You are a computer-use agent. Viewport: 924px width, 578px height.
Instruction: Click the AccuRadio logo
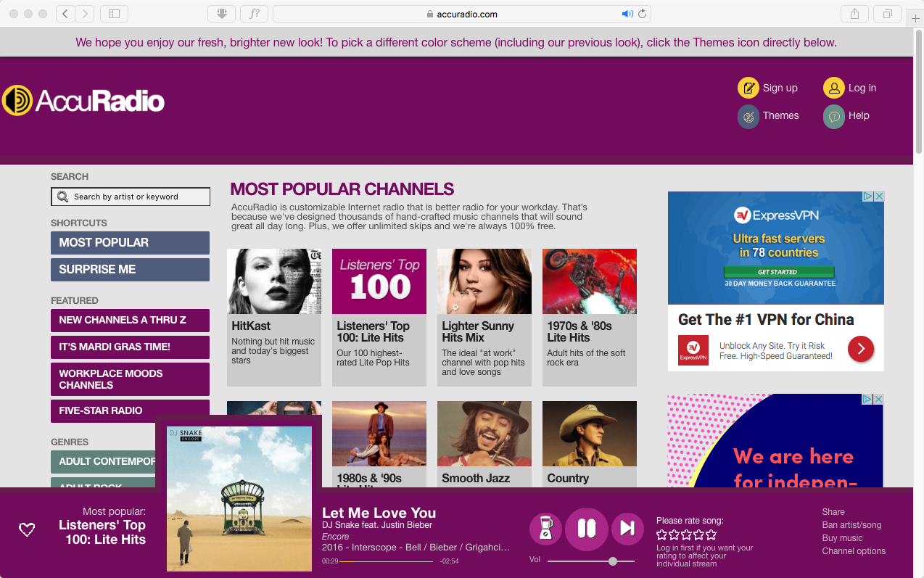point(83,101)
